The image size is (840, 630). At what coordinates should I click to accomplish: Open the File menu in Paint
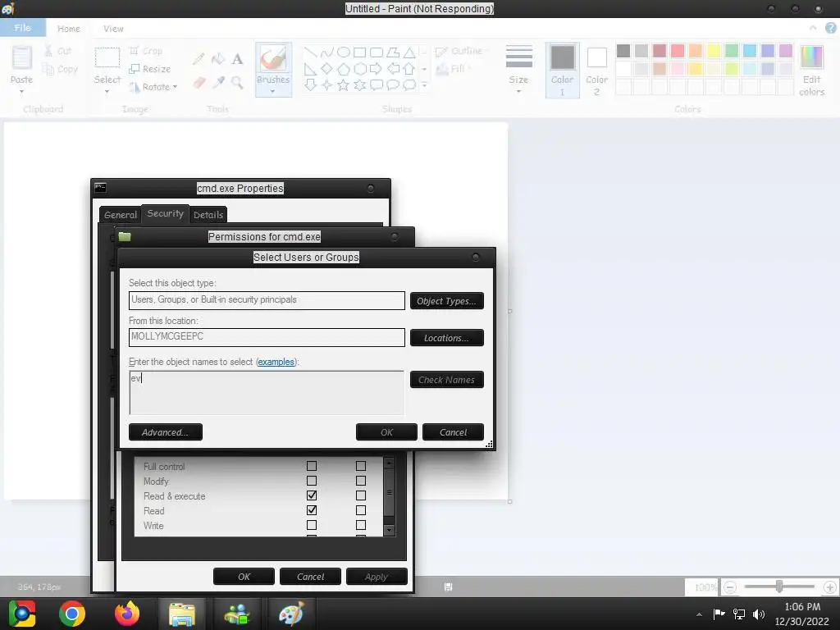pos(22,28)
